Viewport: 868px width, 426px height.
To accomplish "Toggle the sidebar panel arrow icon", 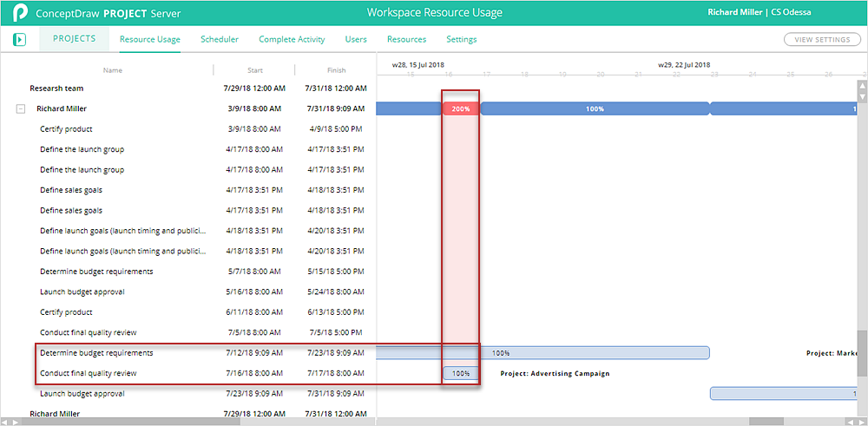I will [19, 40].
